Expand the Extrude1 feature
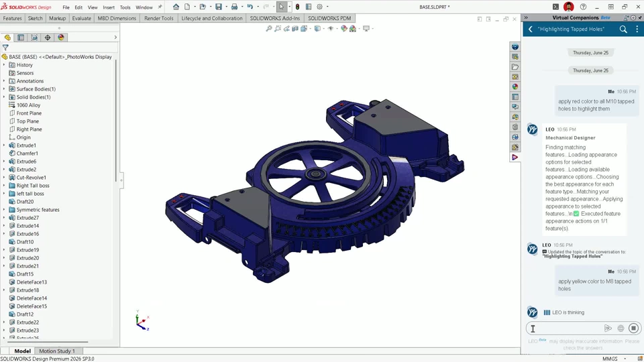The height and width of the screenshot is (362, 644). point(4,145)
